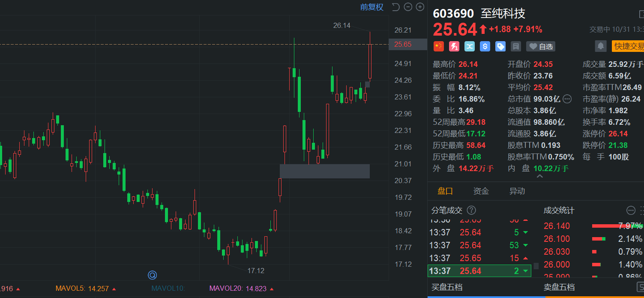
Task: Zoom in the candlestick chart
Action: (420, 7)
